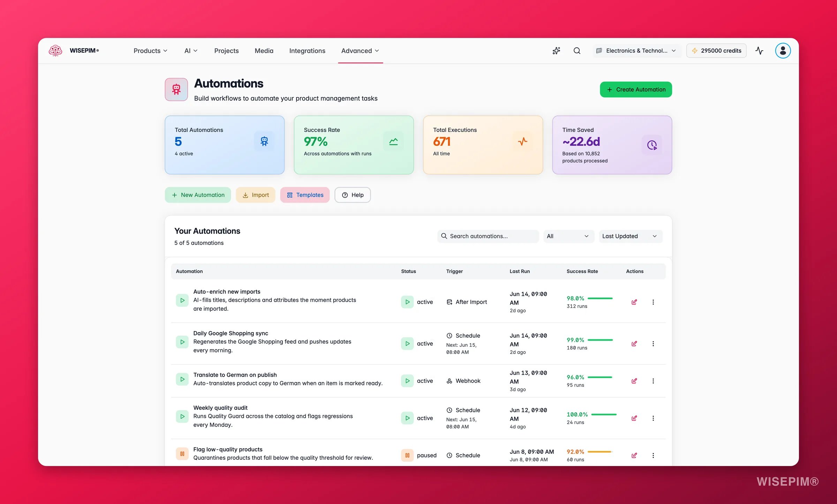Click active status badge for Weekly quality audit
The height and width of the screenshot is (504, 837).
417,418
